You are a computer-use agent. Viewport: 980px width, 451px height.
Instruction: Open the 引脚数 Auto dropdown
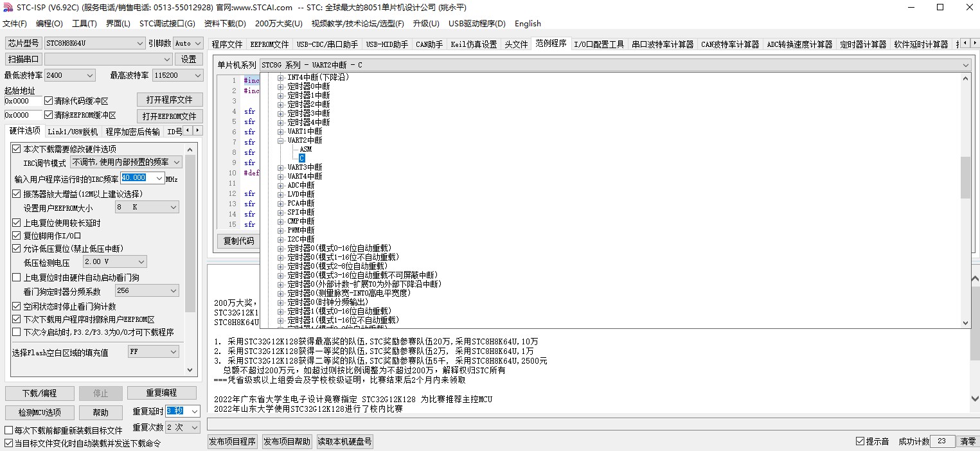[x=187, y=43]
